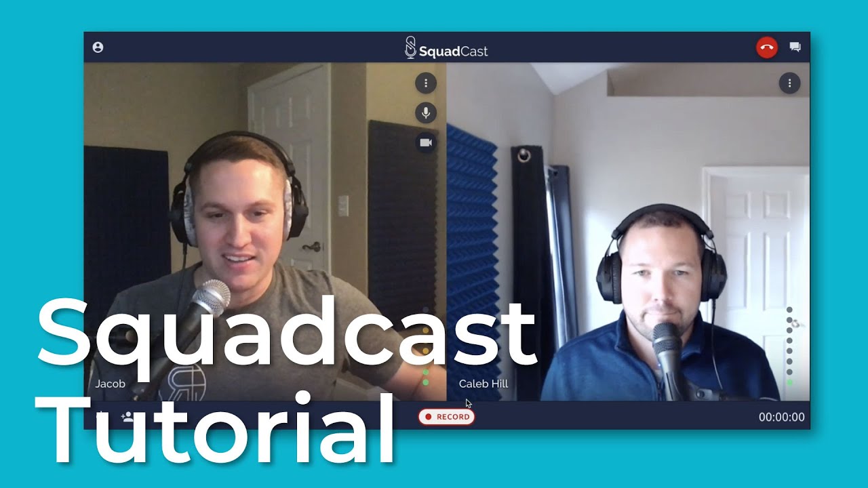Invite a guest with add-person icon
868x488 pixels.
coord(127,416)
